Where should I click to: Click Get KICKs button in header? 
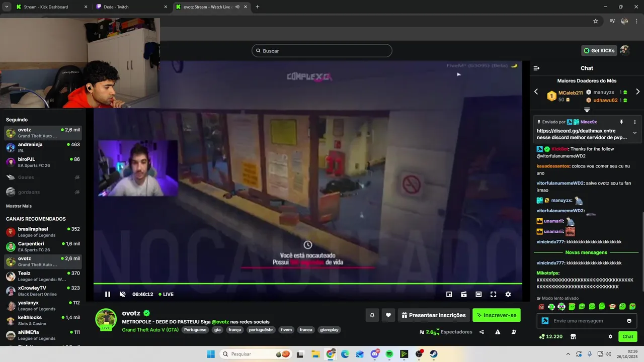tap(599, 50)
